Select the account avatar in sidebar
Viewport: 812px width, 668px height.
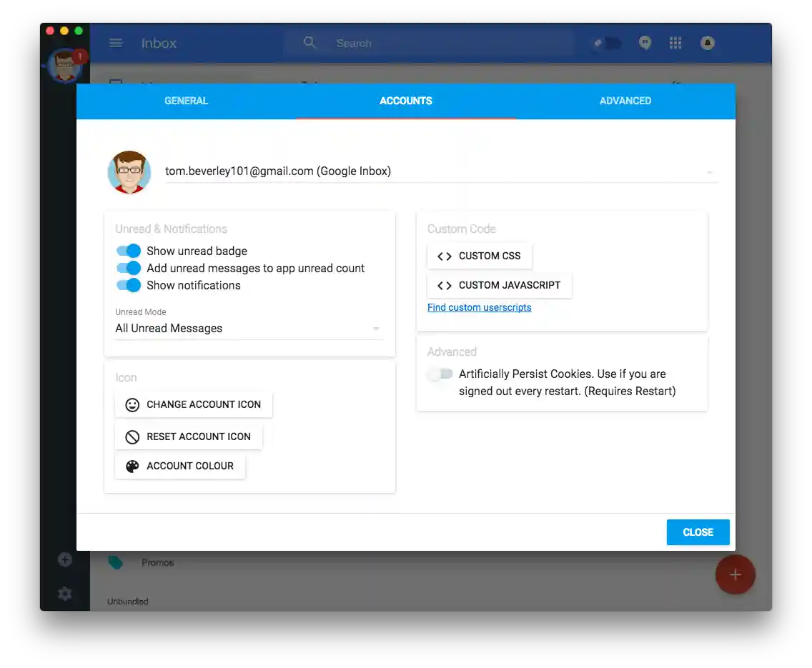pos(65,66)
